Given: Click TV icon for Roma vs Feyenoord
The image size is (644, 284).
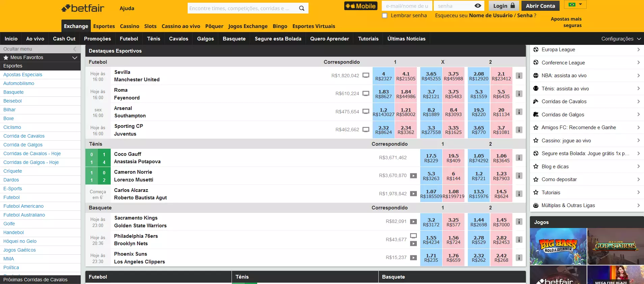Looking at the screenshot, I should pos(366,93).
